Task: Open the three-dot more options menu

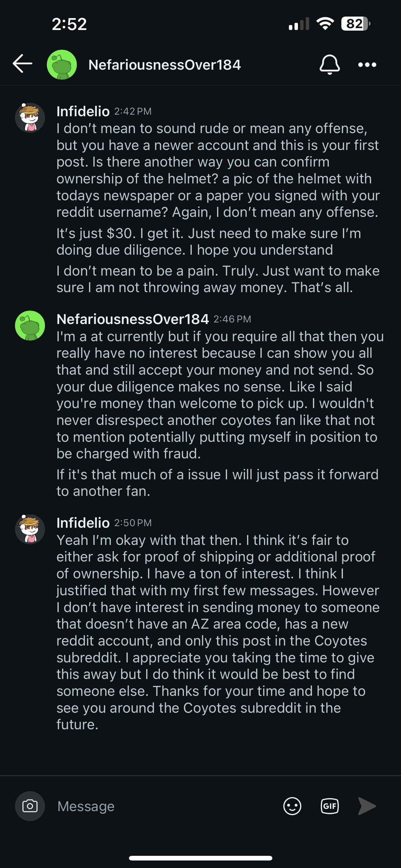Action: coord(367,65)
